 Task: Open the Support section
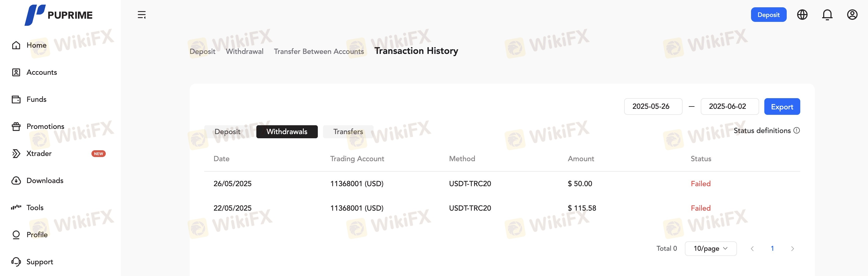(39, 262)
